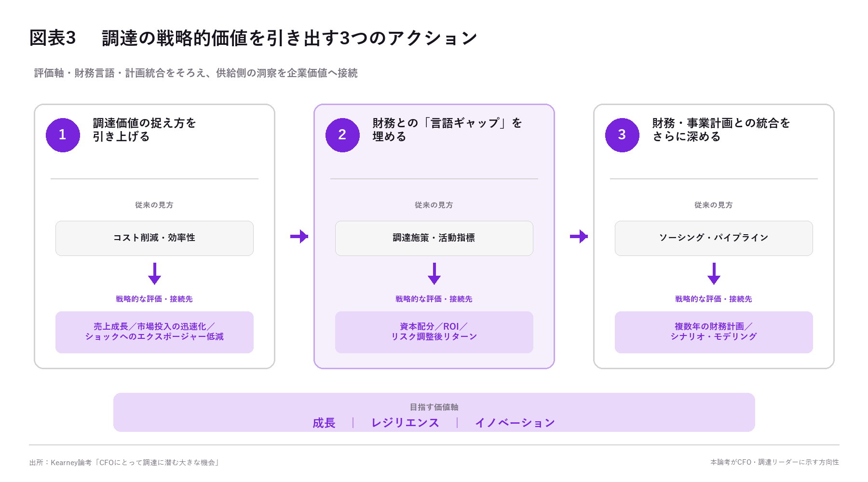The image size is (868, 482).
Task: Click the right arrow between cards 2 and 3
Action: (579, 236)
